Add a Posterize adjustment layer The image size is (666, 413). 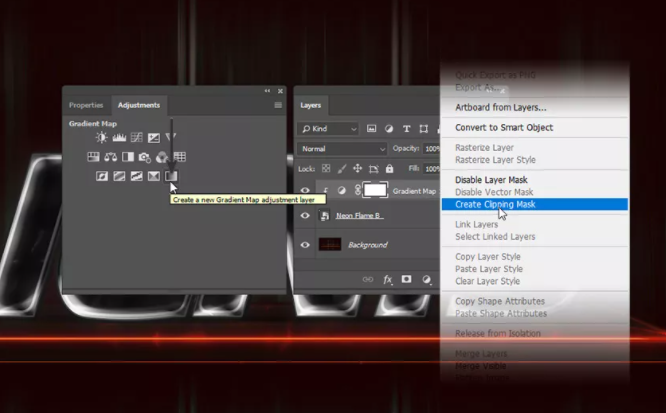pos(119,176)
